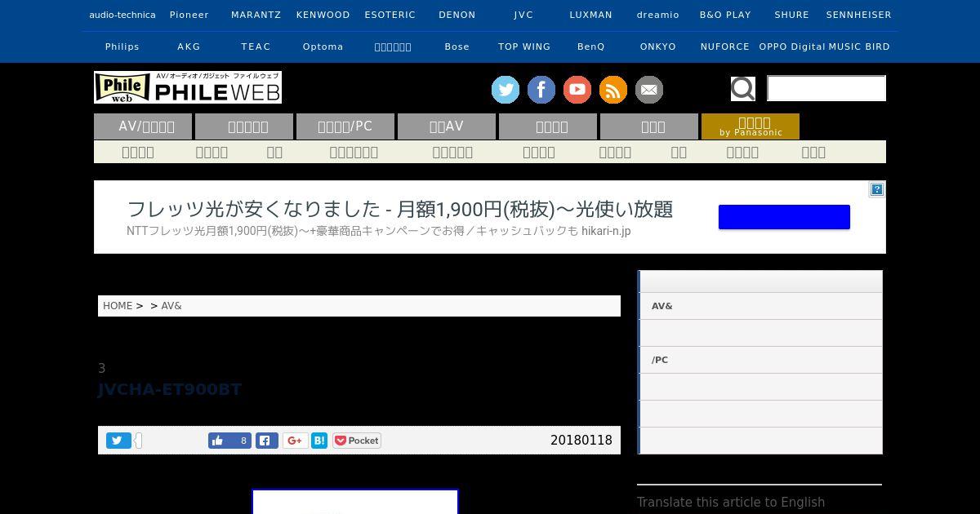Click the article date 20180118
Screen dimensions: 980x514
581,441
